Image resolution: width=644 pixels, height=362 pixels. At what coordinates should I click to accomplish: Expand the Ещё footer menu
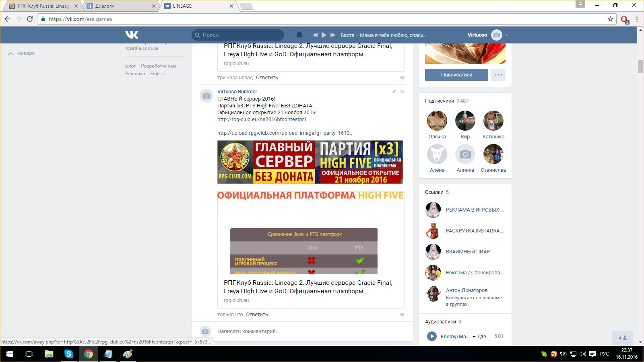click(x=157, y=74)
